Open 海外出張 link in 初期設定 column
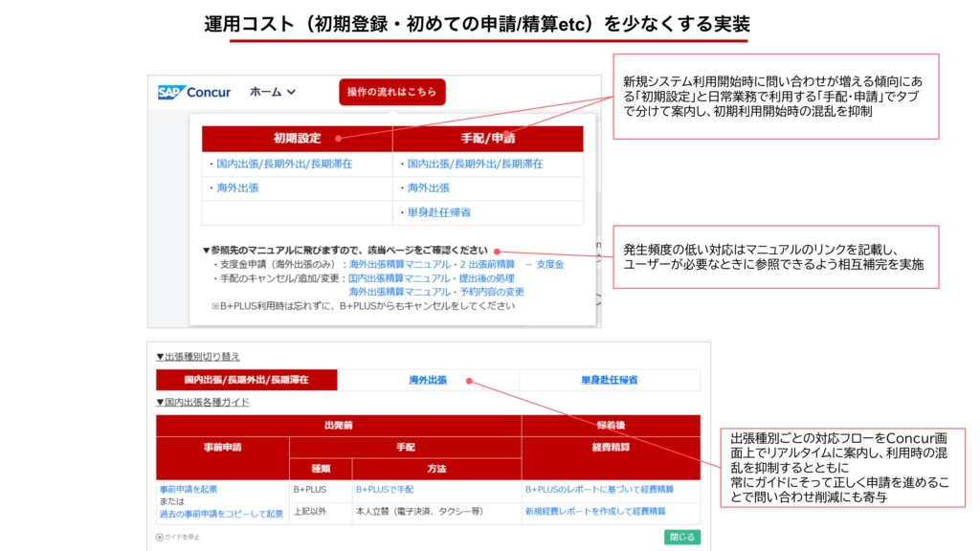 237,187
